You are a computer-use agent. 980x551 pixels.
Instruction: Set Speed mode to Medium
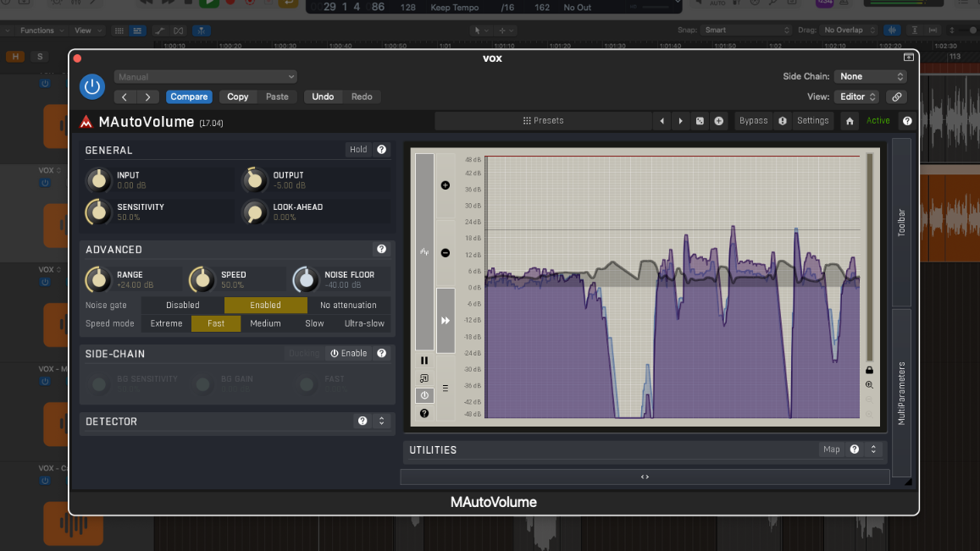point(265,323)
